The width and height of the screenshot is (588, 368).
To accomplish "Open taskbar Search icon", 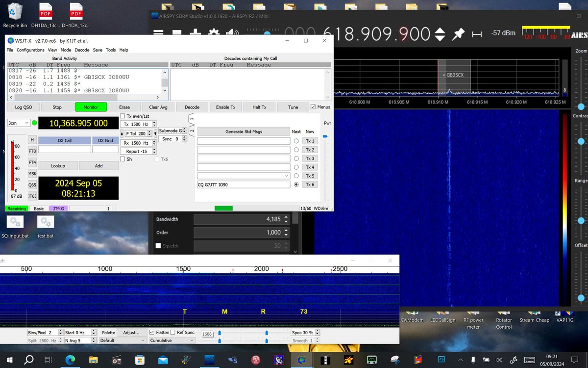I will click(x=28, y=360).
